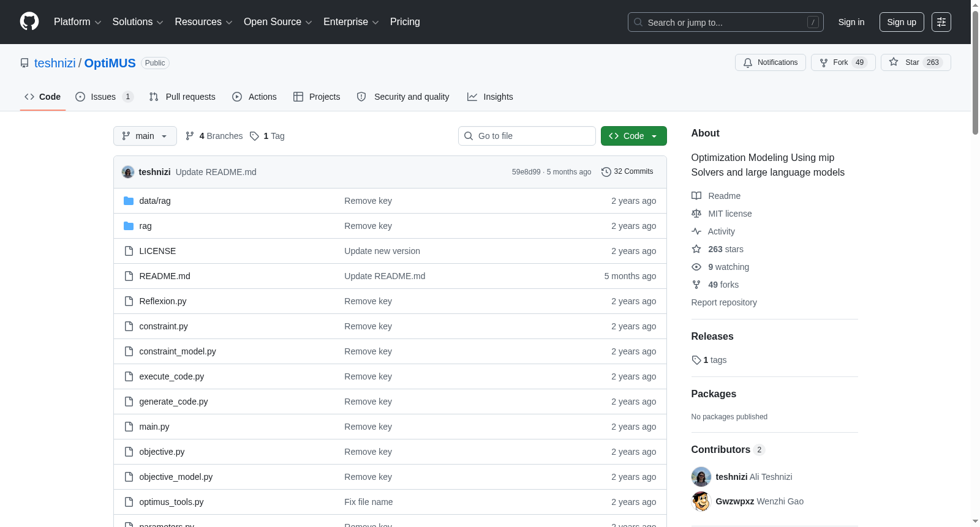Switch to the Issues tab
Image resolution: width=980 pixels, height=527 pixels.
104,97
